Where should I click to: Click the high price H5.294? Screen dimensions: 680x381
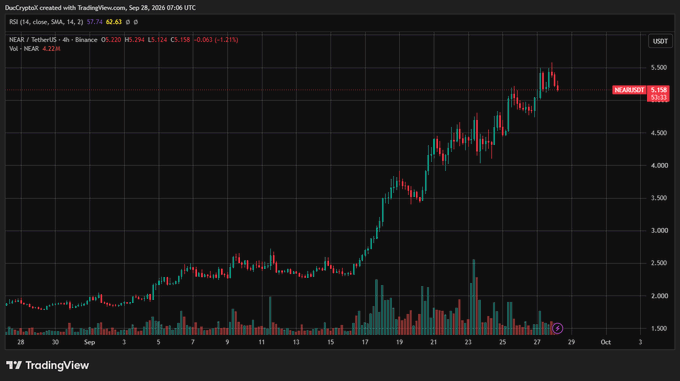point(134,39)
